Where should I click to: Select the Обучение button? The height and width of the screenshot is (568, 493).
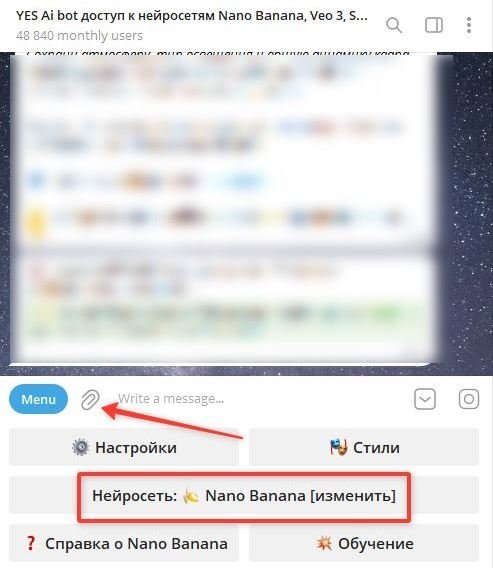point(364,543)
